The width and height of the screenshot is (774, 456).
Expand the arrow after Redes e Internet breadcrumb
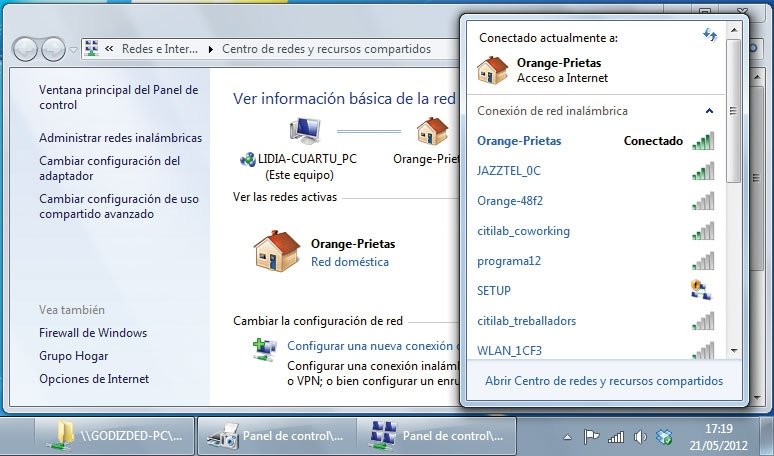(211, 49)
